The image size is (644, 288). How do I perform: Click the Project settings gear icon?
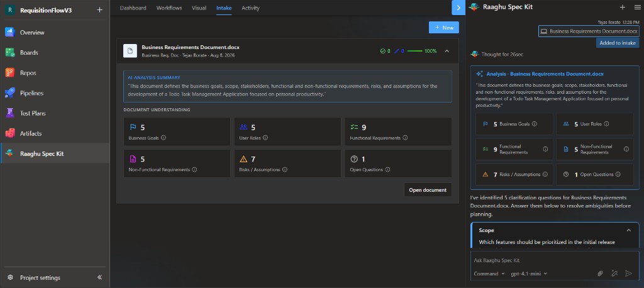(x=10, y=278)
